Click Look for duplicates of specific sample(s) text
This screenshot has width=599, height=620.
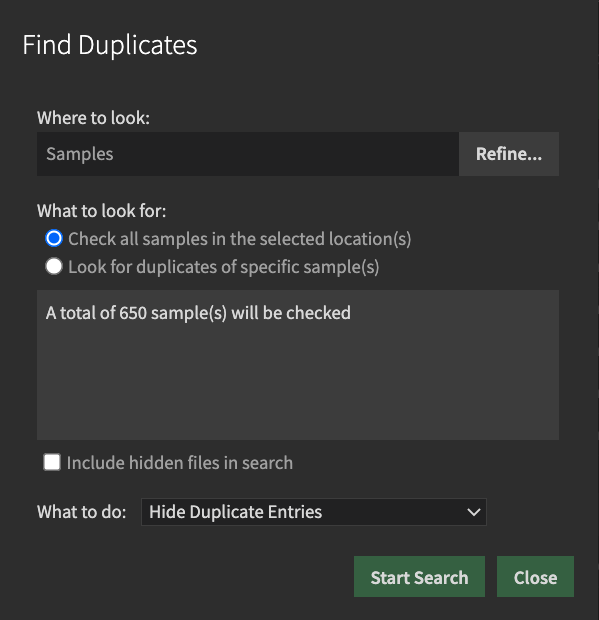coord(224,267)
